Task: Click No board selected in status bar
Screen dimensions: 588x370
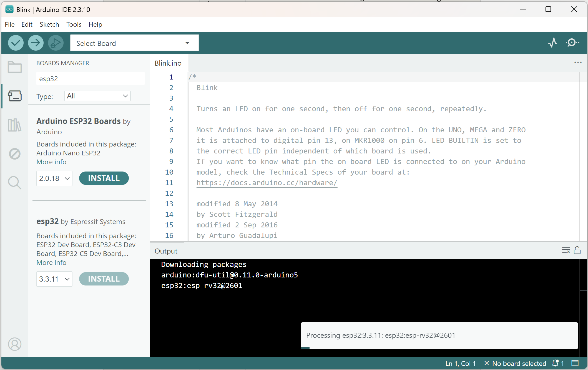Action: (x=515, y=363)
